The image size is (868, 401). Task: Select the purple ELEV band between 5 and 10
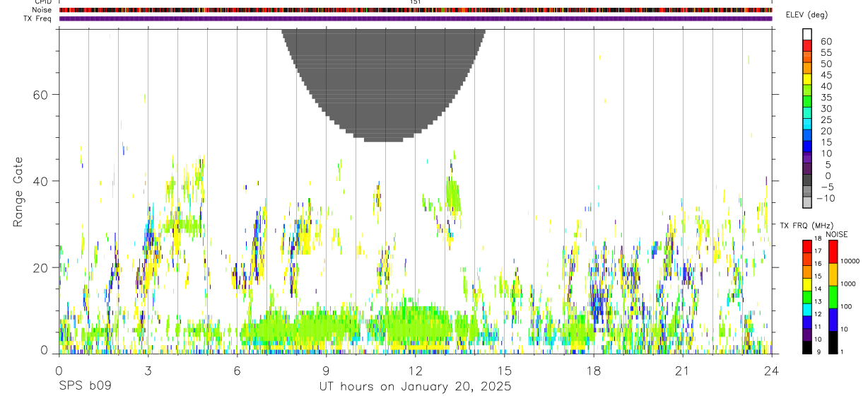807,158
